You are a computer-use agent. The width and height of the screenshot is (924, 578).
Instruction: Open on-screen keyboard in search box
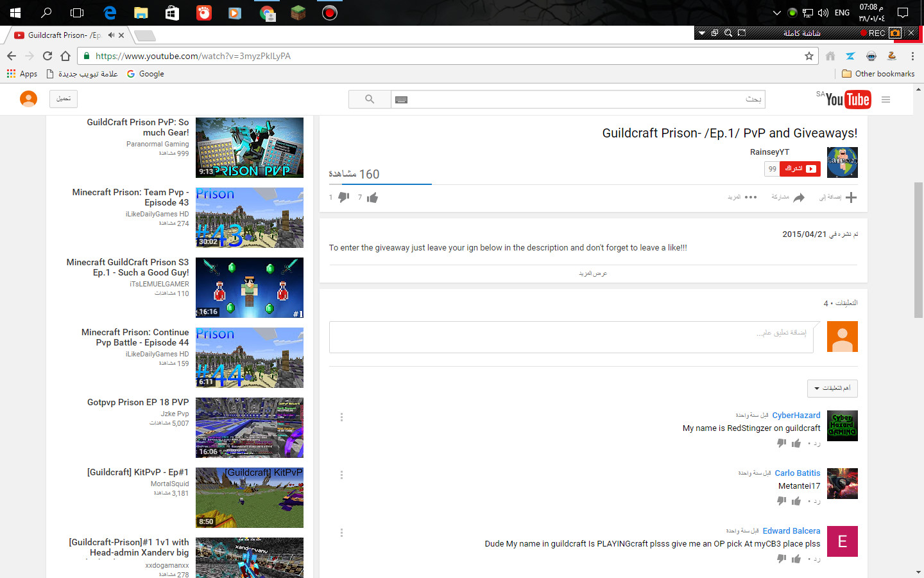pos(402,100)
